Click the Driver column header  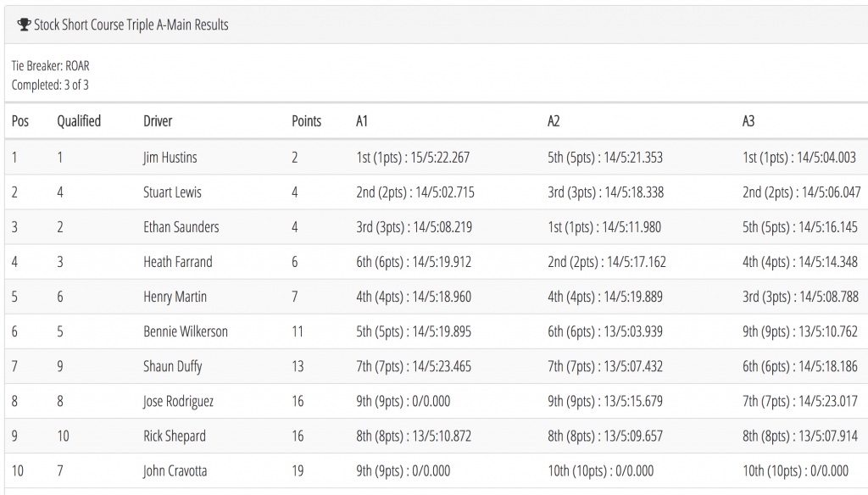158,120
